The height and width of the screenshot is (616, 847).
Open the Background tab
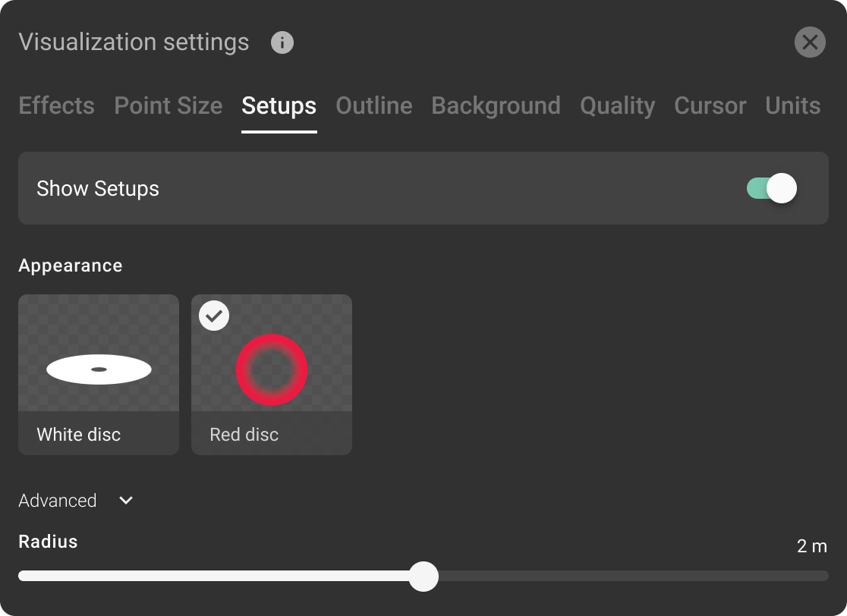coord(496,105)
